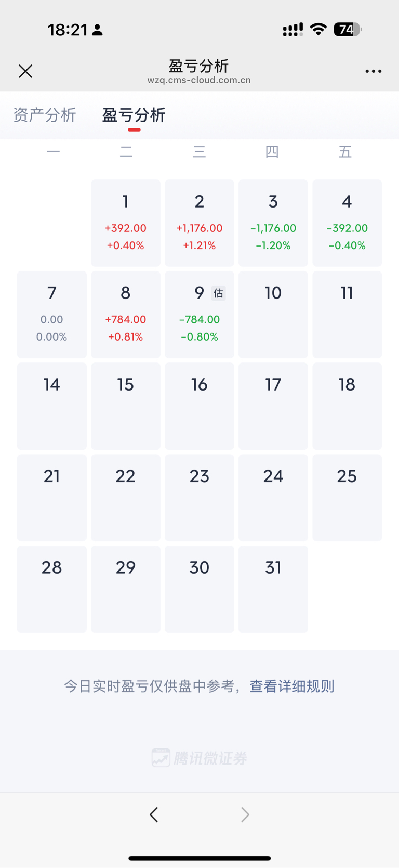Open the three-dot more options menu
Viewport: 399px width, 868px height.
(x=373, y=71)
